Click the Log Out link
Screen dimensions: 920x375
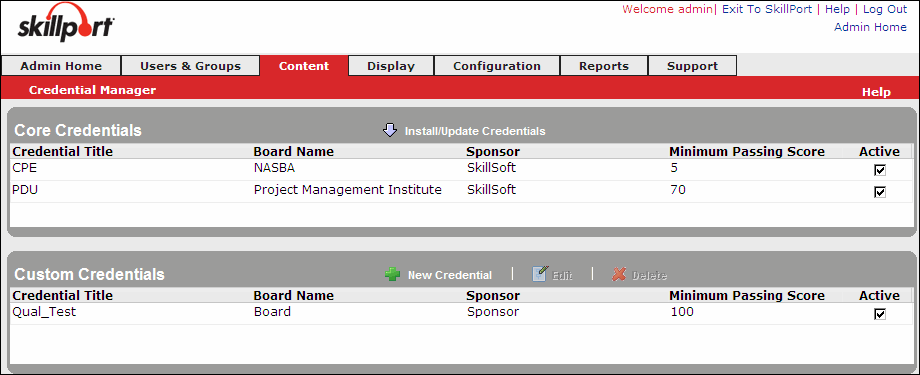[885, 9]
